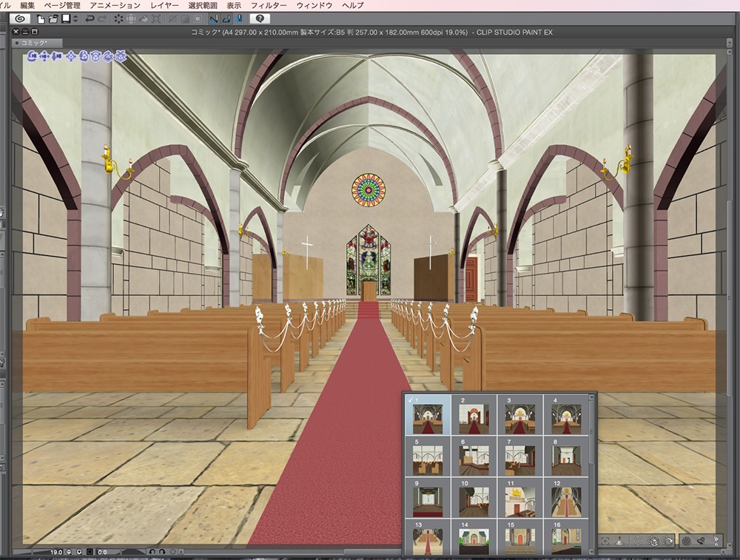
Task: Open CLIP STUDIO help question mark
Action: pyautogui.click(x=260, y=19)
